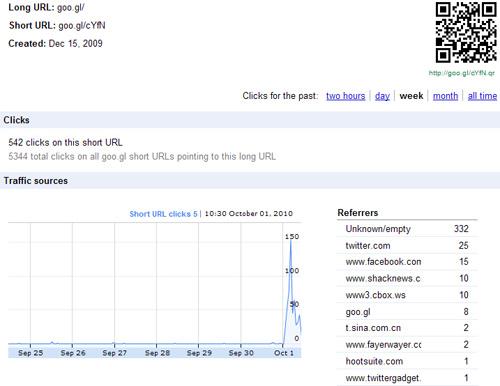
Task: Select the week time range
Action: click(x=411, y=96)
